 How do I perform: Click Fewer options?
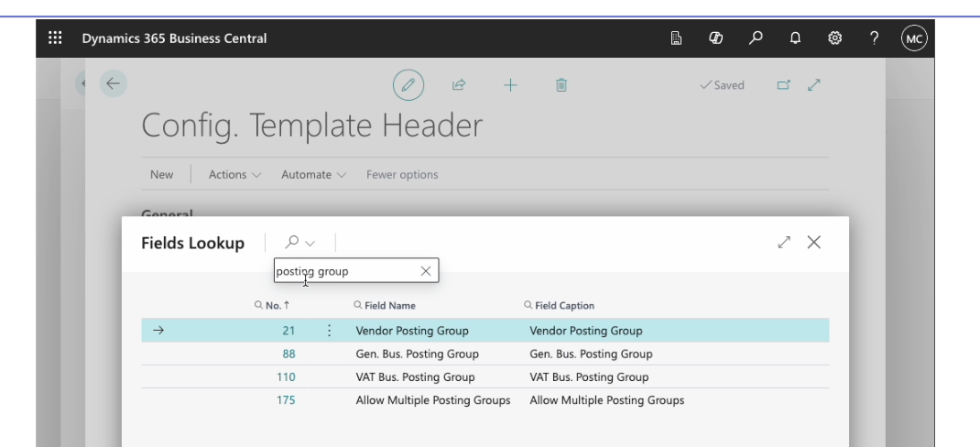pos(401,174)
